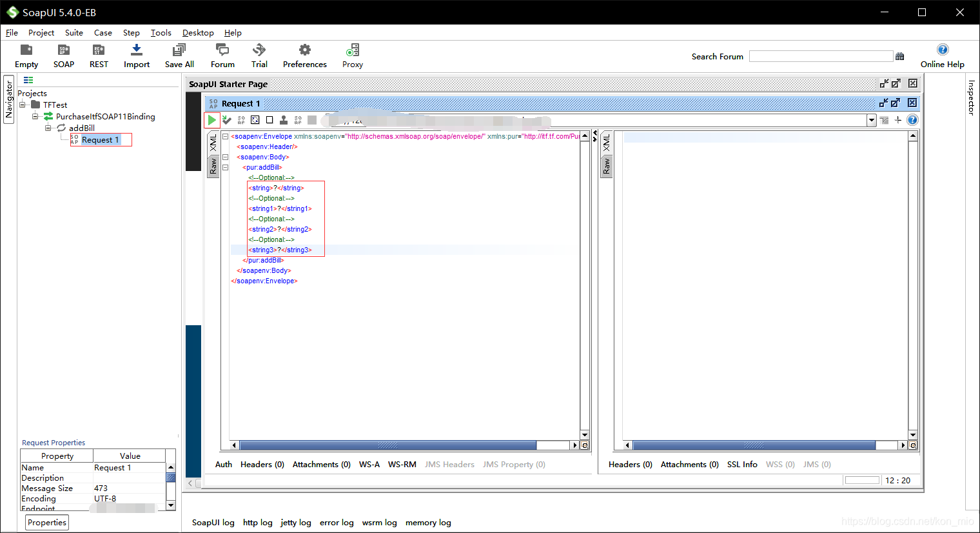
Task: Click the first SOAP icon in request toolbar
Action: click(x=241, y=120)
